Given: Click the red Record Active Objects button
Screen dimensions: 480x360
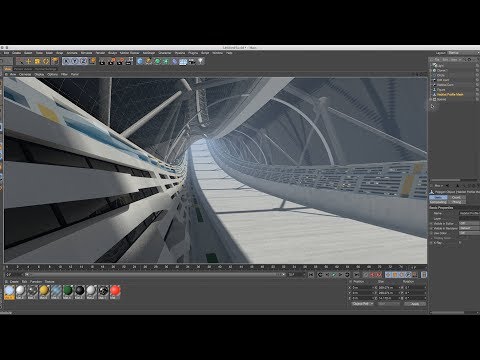Looking at the screenshot, I should pyautogui.click(x=373, y=275).
